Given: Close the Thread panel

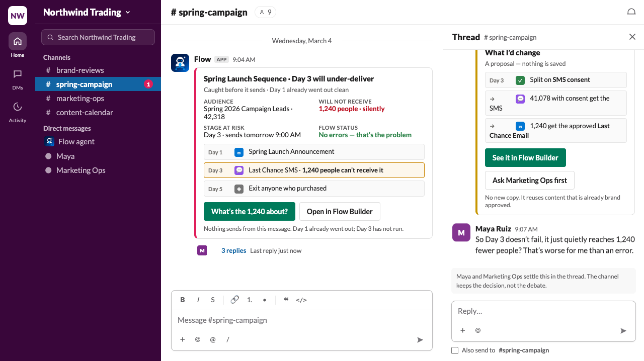Looking at the screenshot, I should (x=632, y=37).
